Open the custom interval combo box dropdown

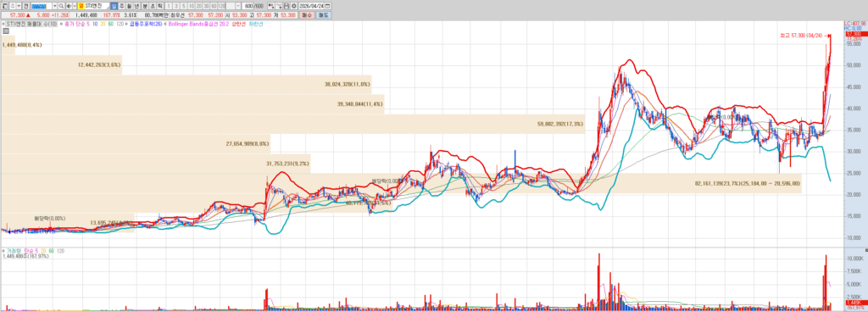(238, 6)
